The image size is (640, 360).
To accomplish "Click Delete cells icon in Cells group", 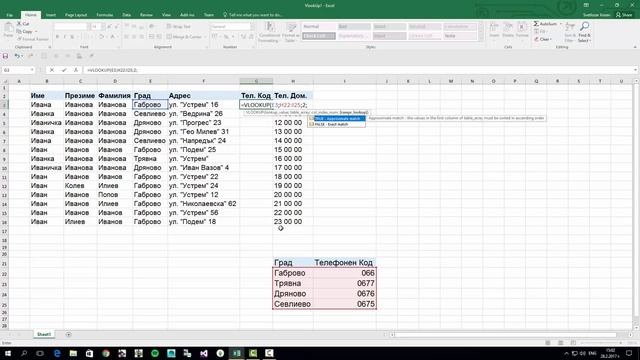I will tap(508, 28).
